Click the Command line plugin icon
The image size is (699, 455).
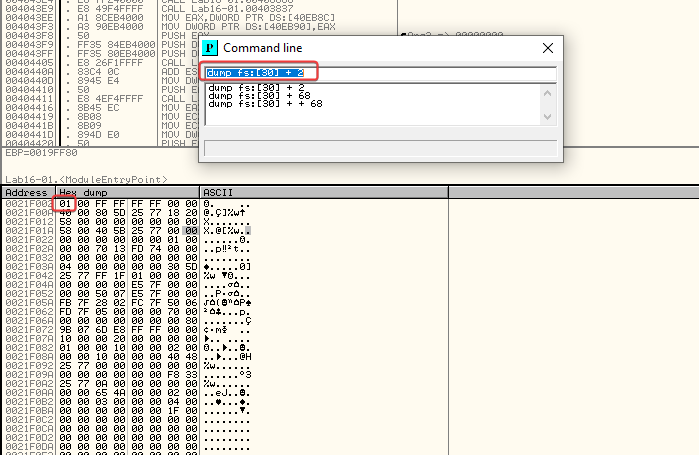pos(210,48)
